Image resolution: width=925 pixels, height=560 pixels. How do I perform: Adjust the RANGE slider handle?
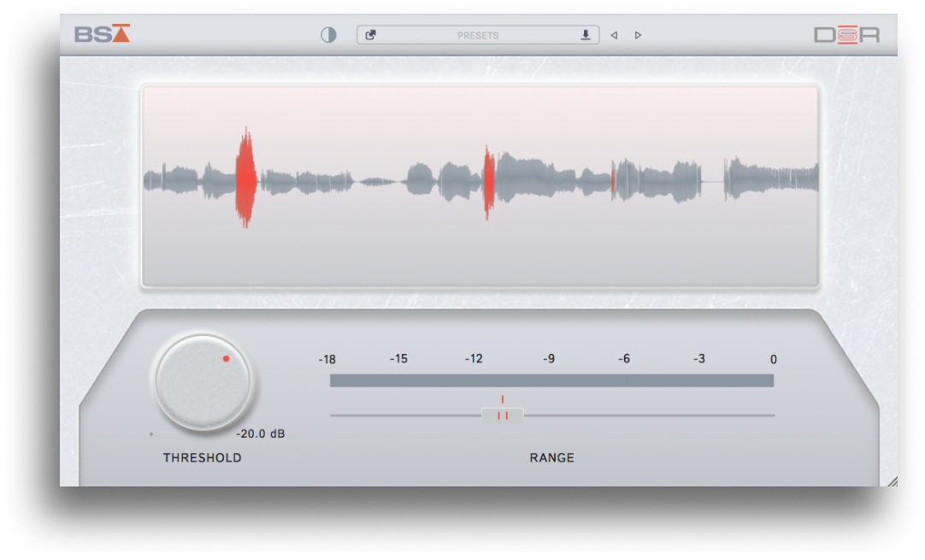click(503, 416)
